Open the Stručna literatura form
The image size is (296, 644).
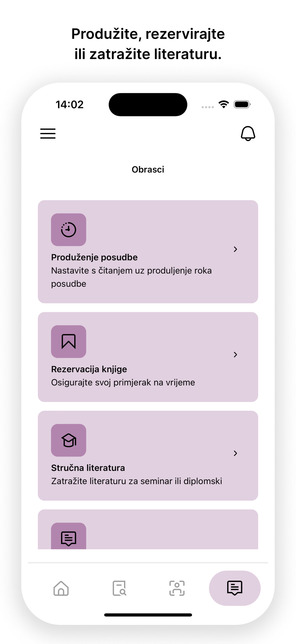pos(148,456)
